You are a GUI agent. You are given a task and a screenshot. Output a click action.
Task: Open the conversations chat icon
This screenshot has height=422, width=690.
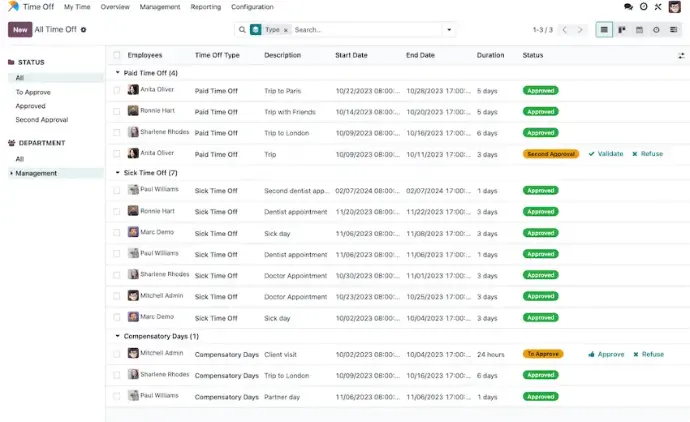coord(628,7)
